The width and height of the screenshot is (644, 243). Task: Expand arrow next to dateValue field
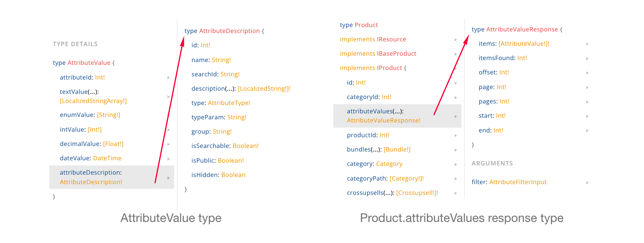click(169, 159)
